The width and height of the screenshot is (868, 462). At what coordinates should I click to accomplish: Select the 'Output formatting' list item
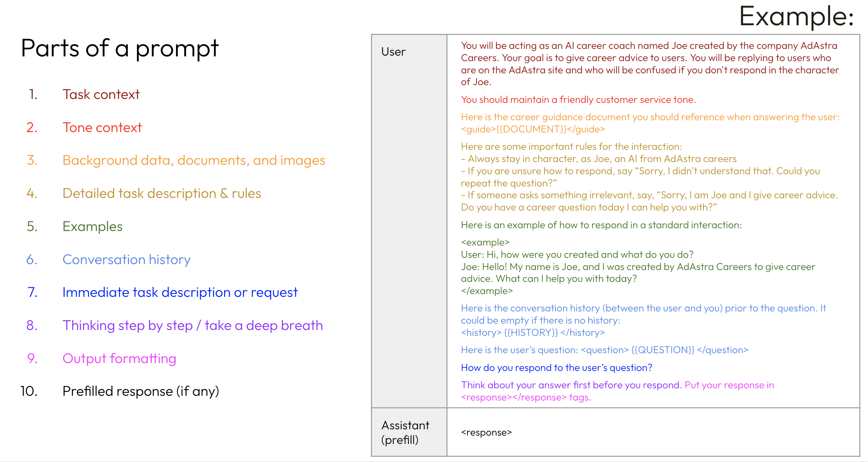coord(119,359)
